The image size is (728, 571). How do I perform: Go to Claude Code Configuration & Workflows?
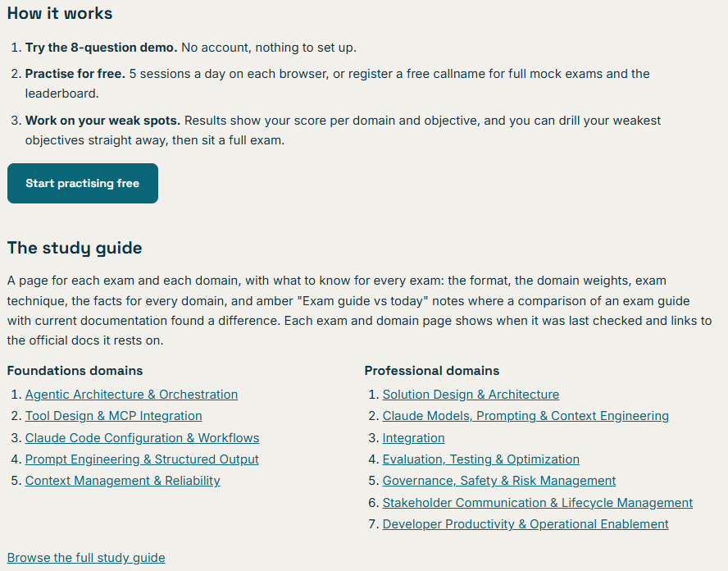tap(142, 437)
